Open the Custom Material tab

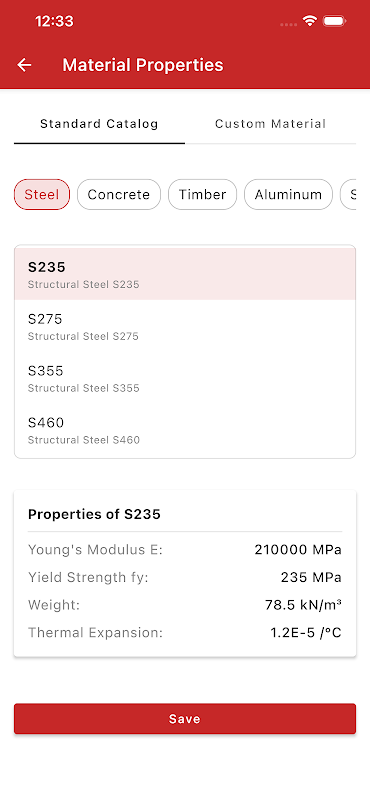tap(270, 123)
